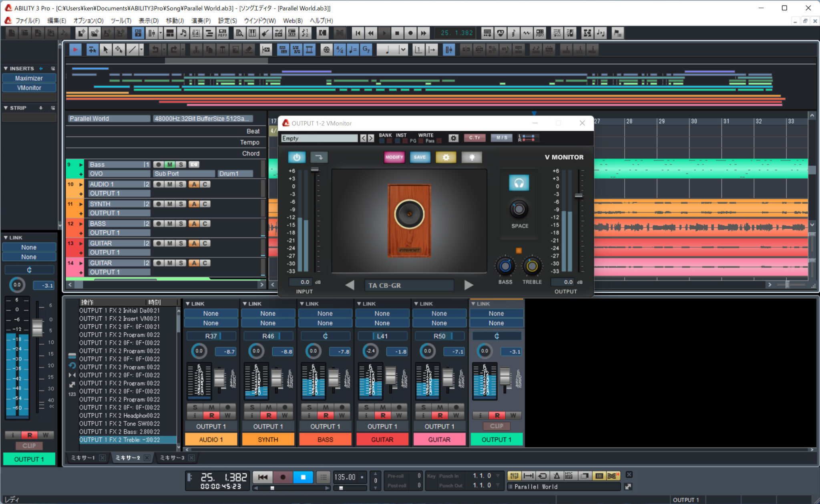Select the next speaker model with the right arrow
Image resolution: width=820 pixels, height=504 pixels.
pyautogui.click(x=468, y=285)
